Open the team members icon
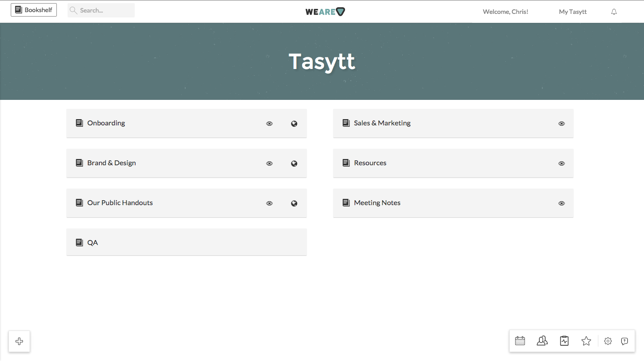The width and height of the screenshot is (644, 361). (x=542, y=341)
